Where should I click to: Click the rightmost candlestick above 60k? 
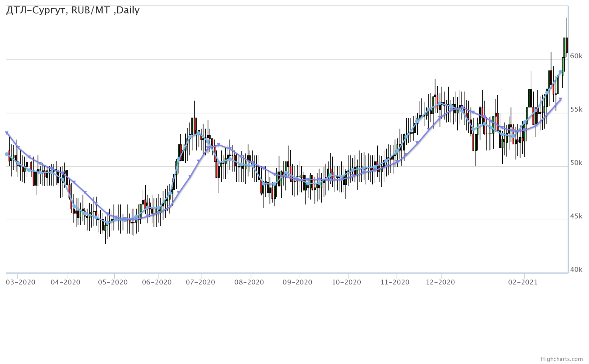(x=567, y=45)
